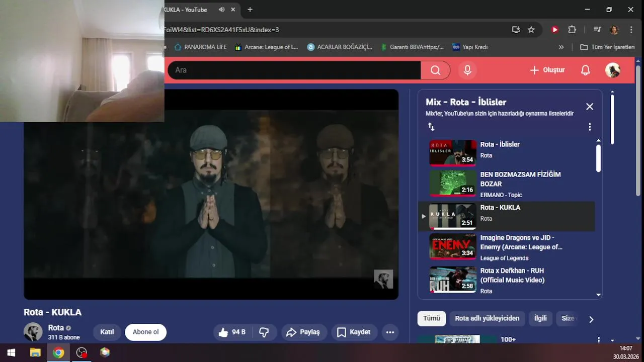Click ERMANO - Topic channel text
This screenshot has width=644, height=362.
coord(501,195)
